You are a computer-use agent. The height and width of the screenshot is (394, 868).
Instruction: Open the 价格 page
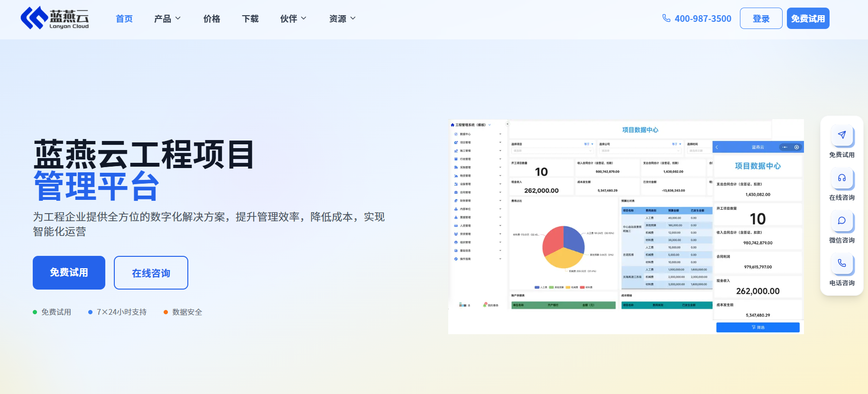coord(212,19)
